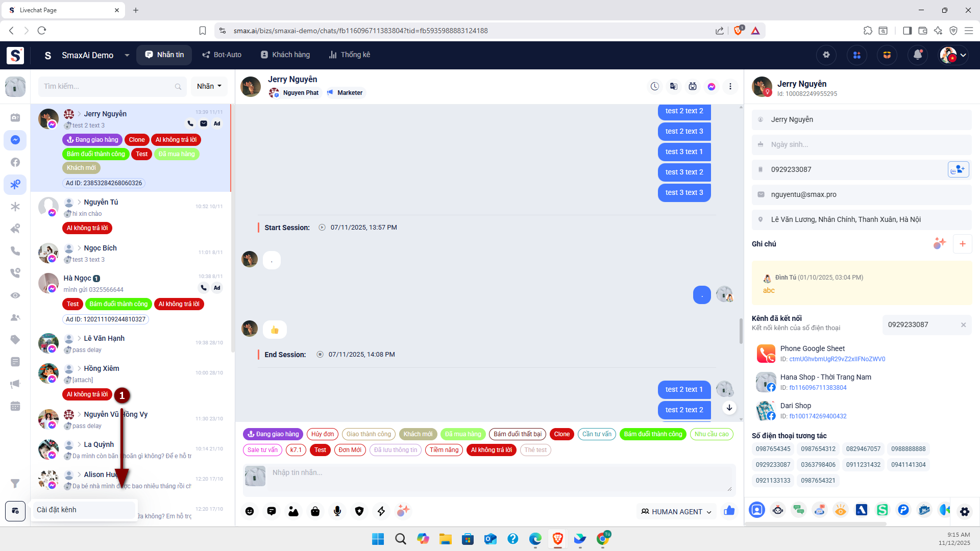The image size is (980, 551).
Task: Open the lightning quick-reply icon
Action: 381,511
